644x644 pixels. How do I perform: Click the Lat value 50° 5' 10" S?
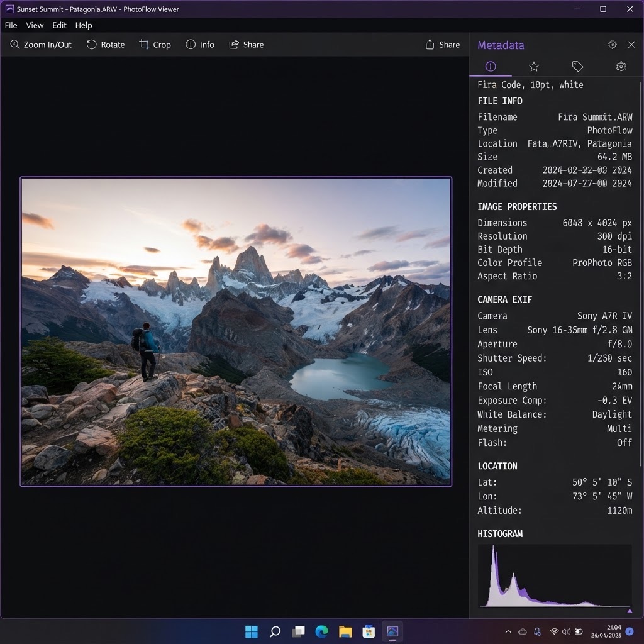pyautogui.click(x=602, y=482)
